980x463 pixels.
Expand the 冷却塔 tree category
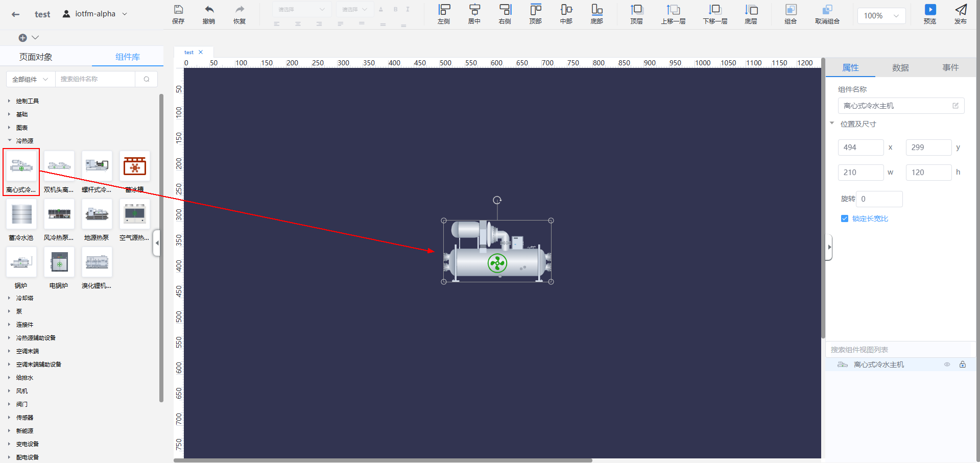coord(9,298)
